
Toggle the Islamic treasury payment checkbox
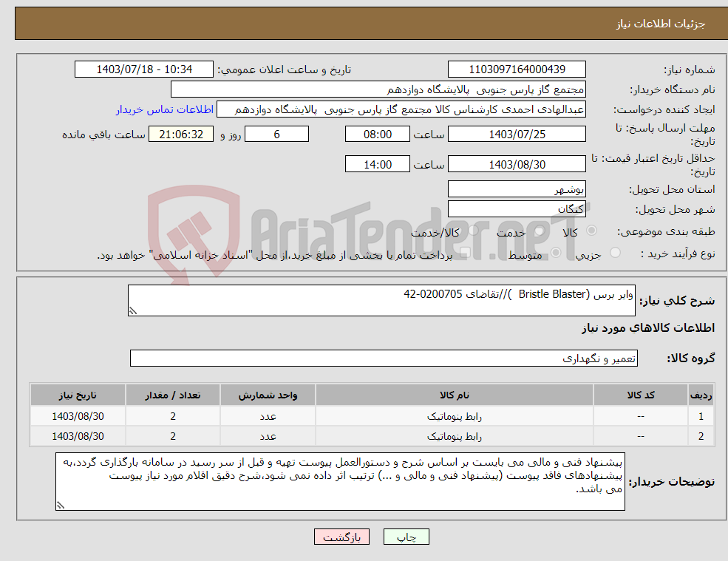point(465,253)
